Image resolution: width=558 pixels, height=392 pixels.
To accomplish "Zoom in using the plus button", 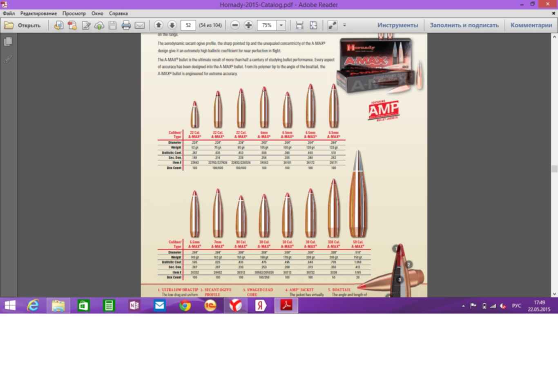I will [248, 25].
